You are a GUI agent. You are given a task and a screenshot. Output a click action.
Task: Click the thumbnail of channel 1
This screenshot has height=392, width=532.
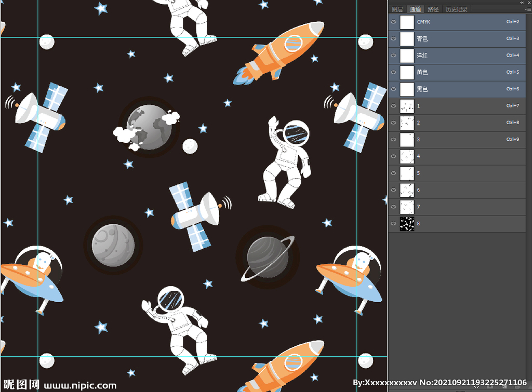pyautogui.click(x=407, y=106)
